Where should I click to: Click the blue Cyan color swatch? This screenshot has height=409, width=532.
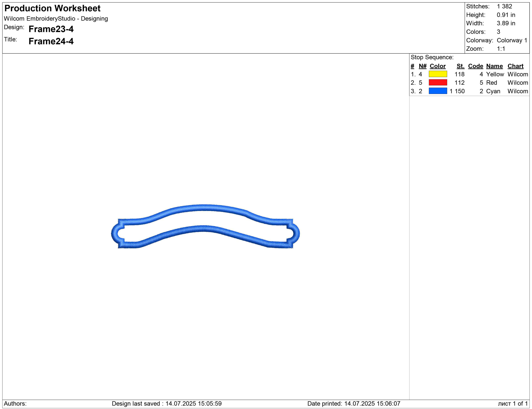[438, 91]
